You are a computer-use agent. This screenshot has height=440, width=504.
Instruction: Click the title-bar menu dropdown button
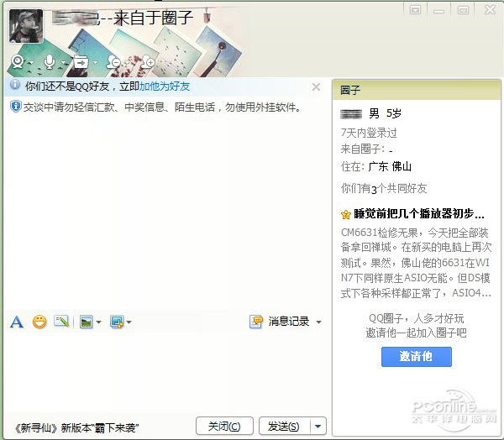click(415, 10)
